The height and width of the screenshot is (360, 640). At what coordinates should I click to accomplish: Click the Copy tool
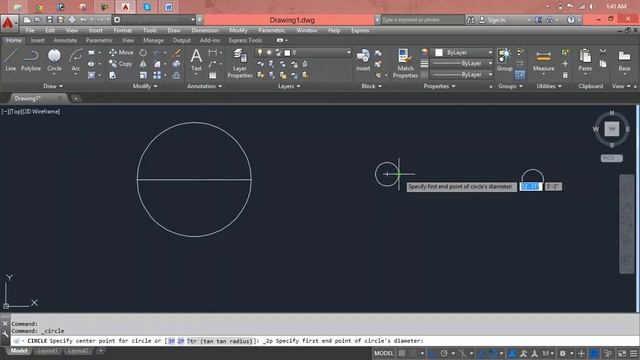121,64
